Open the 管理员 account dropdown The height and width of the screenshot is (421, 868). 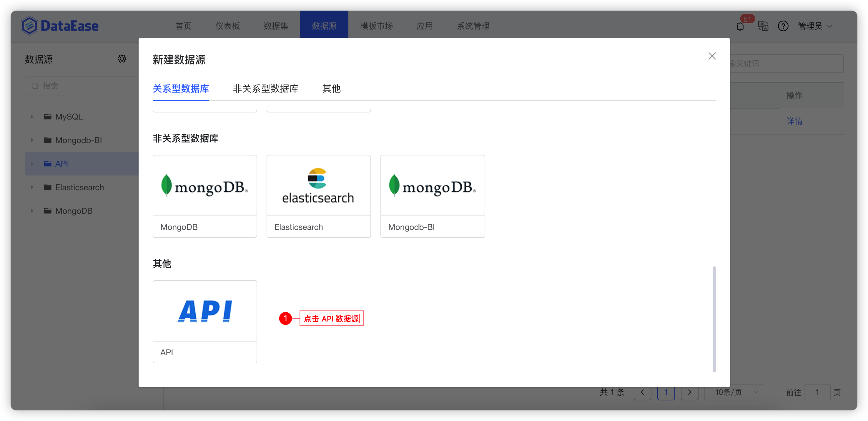(x=815, y=26)
